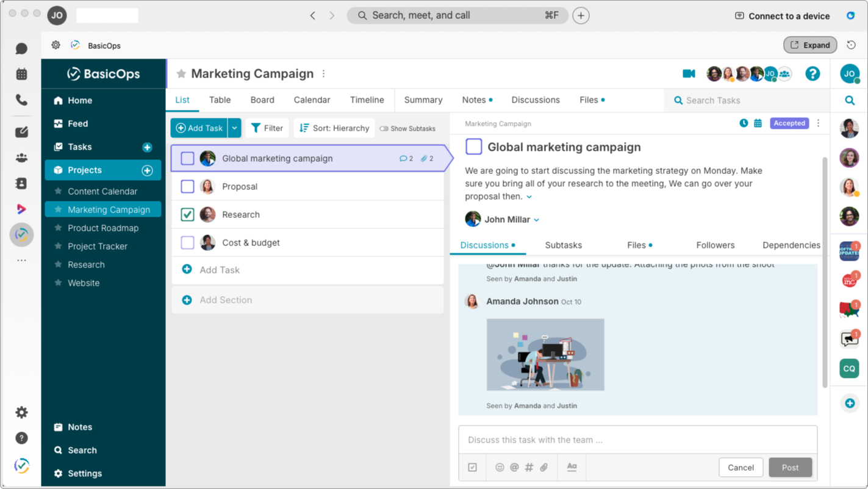The height and width of the screenshot is (489, 868).
Task: Click Cancel in discussion composer
Action: pyautogui.click(x=741, y=468)
